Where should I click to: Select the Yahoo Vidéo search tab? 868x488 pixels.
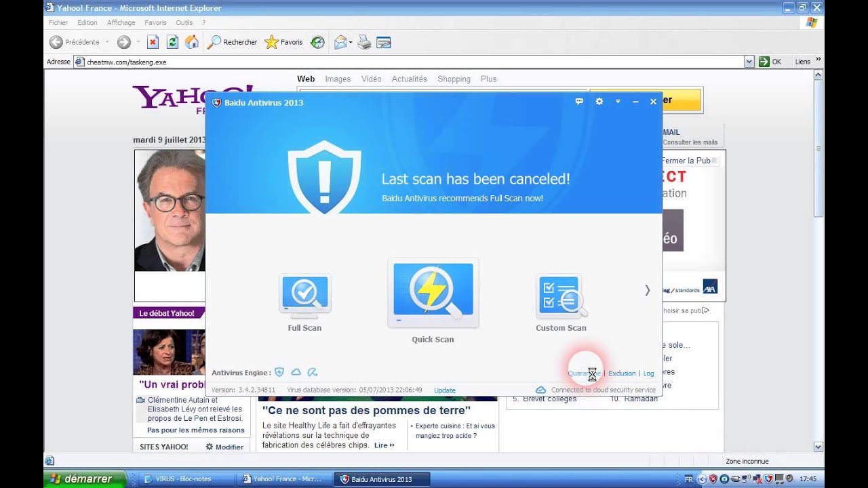(x=371, y=79)
